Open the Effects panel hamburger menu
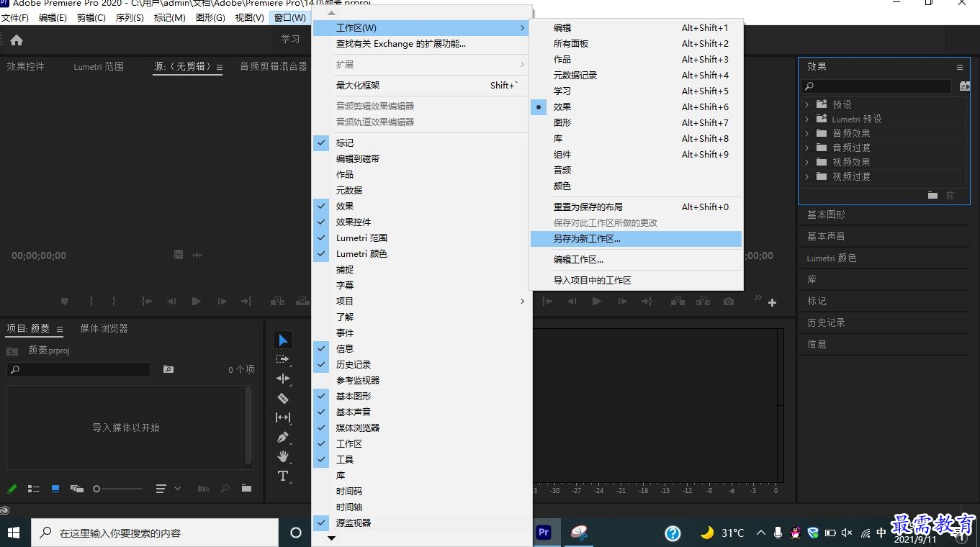Screen dimensions: 980x547 coord(960,67)
